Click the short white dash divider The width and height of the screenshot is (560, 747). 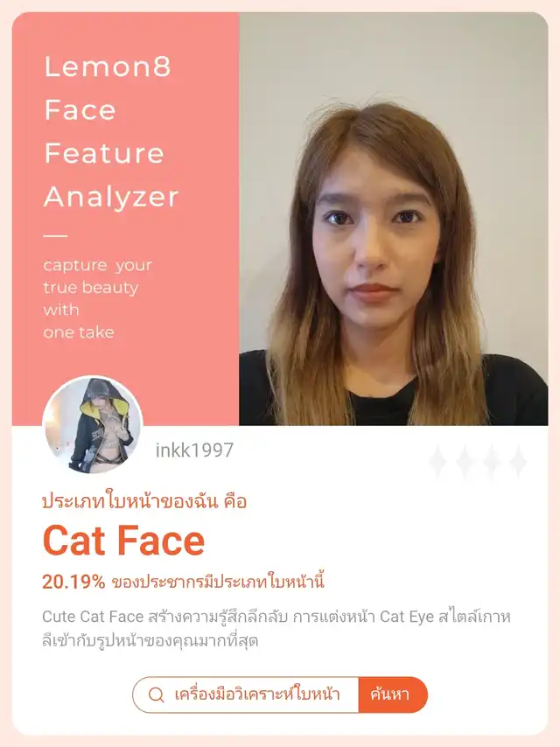tap(55, 235)
